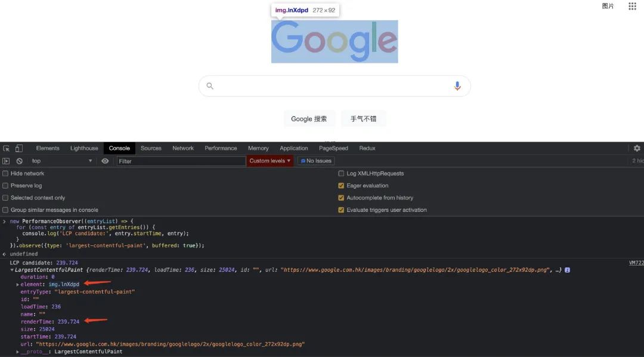Uncheck Autocomplete from history
Image resolution: width=644 pixels, height=357 pixels.
[x=341, y=198]
